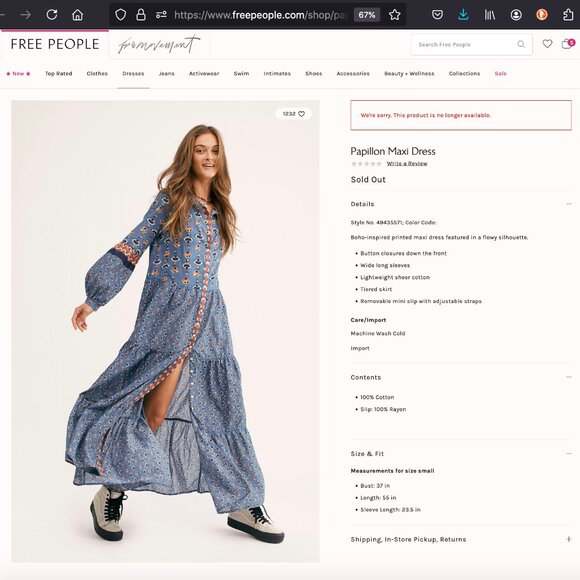Click the address bar URL
The height and width of the screenshot is (580, 580).
point(260,15)
